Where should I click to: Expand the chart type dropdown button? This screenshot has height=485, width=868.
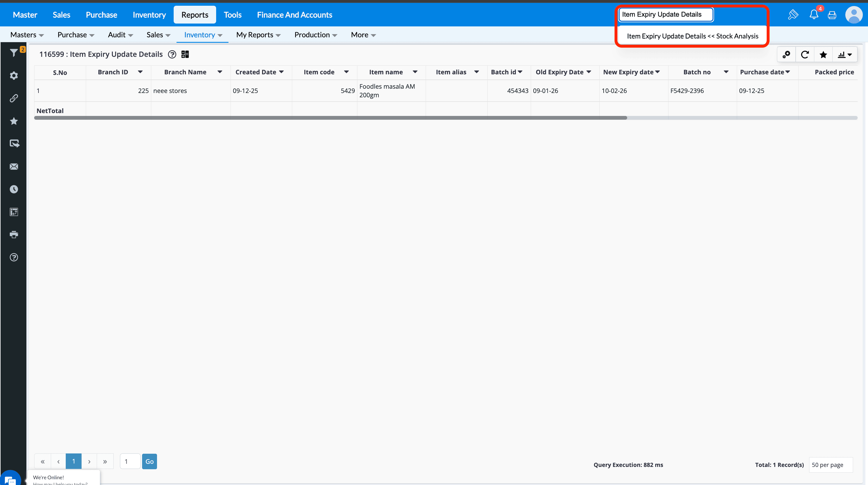[844, 55]
